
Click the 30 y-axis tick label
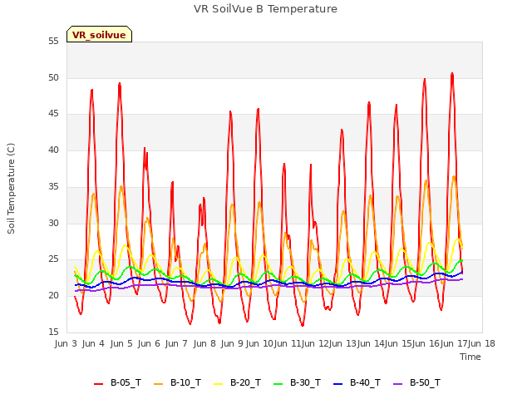pyautogui.click(x=53, y=223)
